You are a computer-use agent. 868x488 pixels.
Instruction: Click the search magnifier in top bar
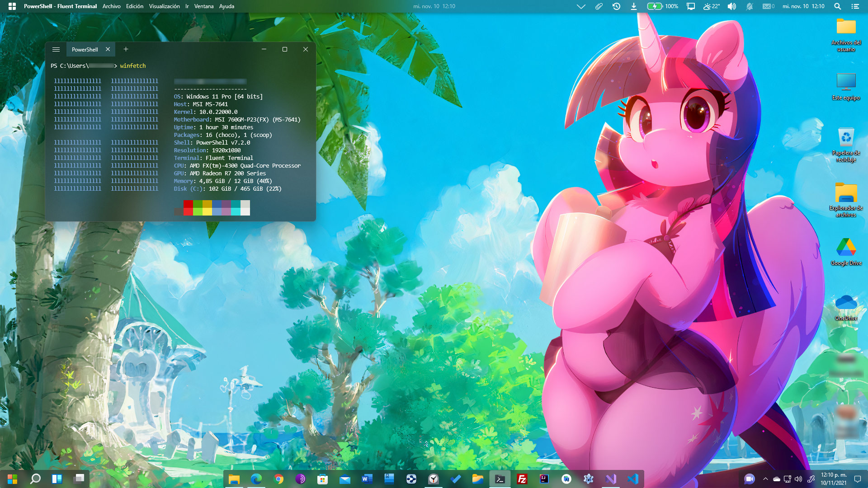click(837, 6)
